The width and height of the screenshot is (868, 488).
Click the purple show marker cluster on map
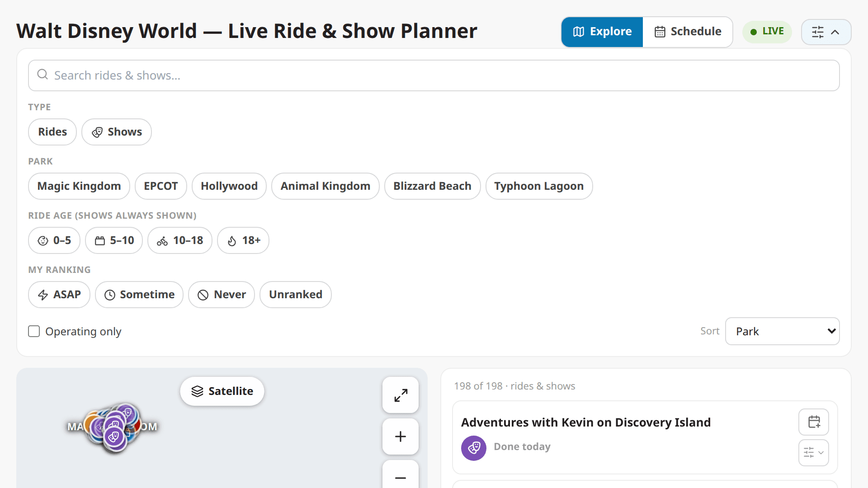(x=114, y=437)
